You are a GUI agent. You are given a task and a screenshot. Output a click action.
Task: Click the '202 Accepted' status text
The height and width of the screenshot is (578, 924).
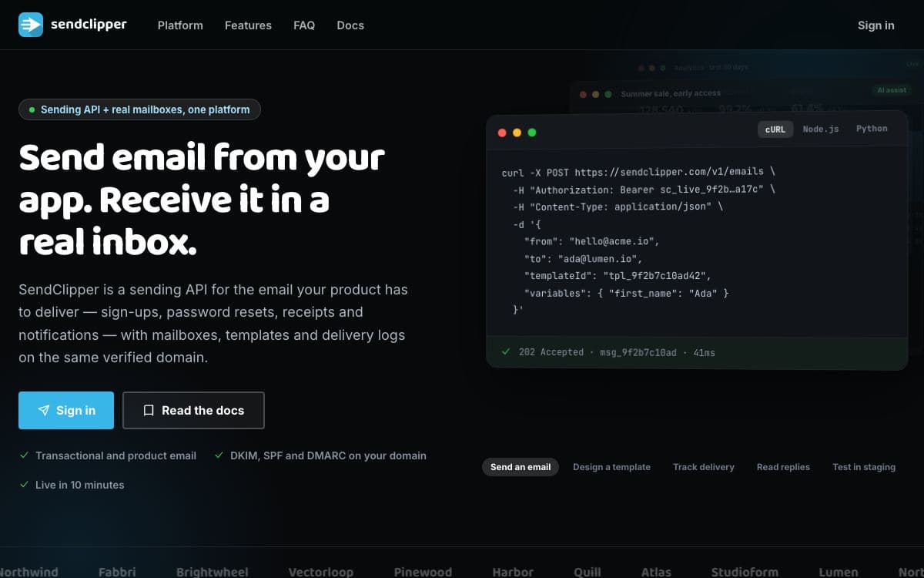[551, 352]
